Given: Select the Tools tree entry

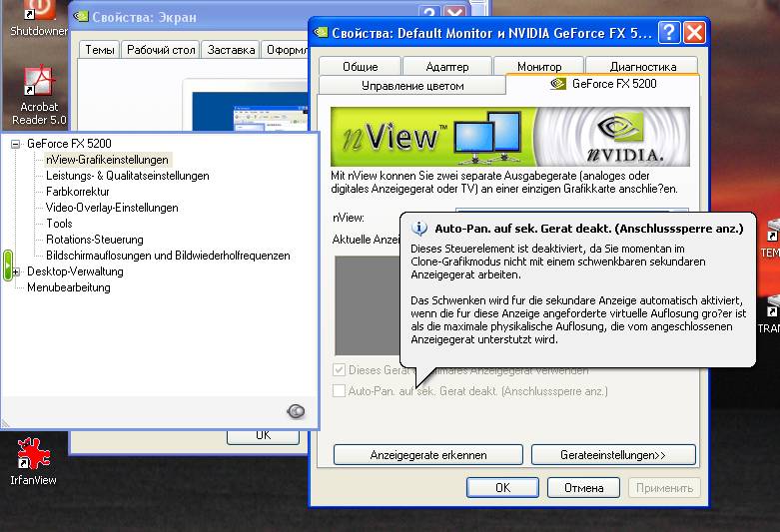Looking at the screenshot, I should [59, 224].
